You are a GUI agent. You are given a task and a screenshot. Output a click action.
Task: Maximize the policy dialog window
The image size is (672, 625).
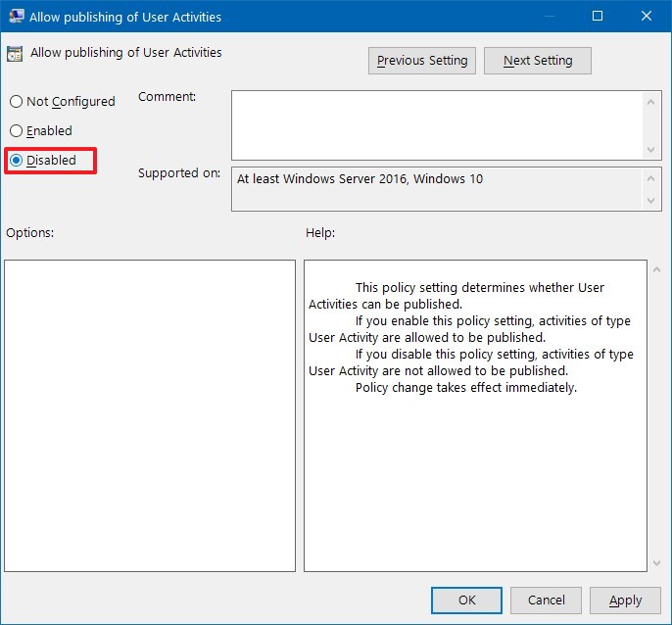597,17
